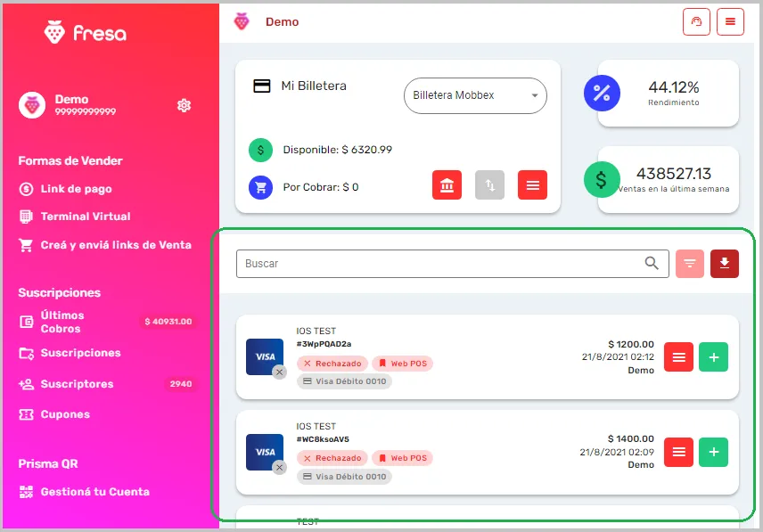Click the Fresa strawberry logo in sidebar

click(x=86, y=32)
